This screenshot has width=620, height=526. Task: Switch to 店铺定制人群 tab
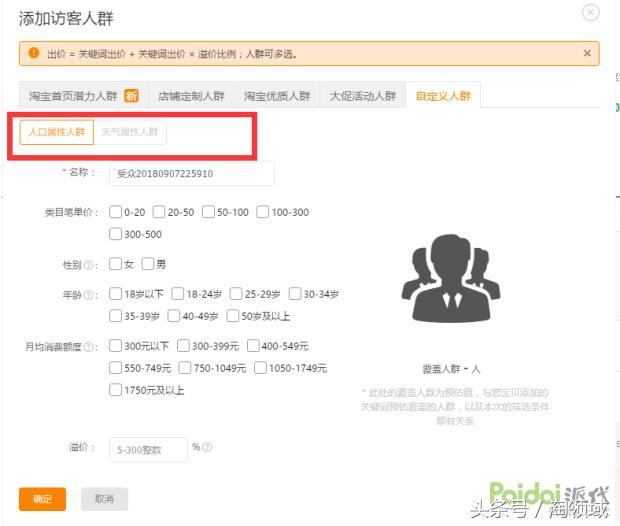click(x=191, y=95)
